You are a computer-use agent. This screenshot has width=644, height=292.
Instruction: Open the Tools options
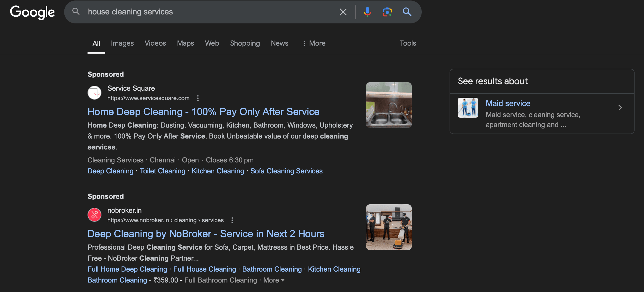point(408,43)
